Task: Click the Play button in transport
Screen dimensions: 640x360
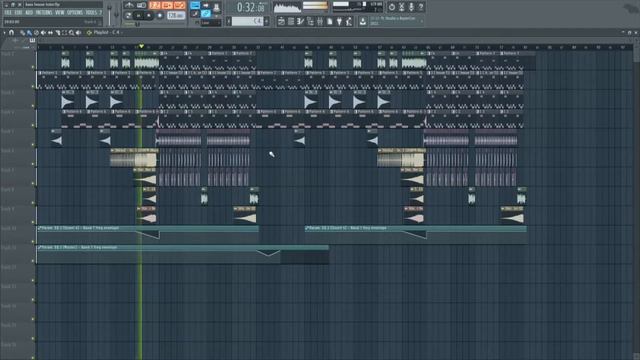Action: [139, 16]
